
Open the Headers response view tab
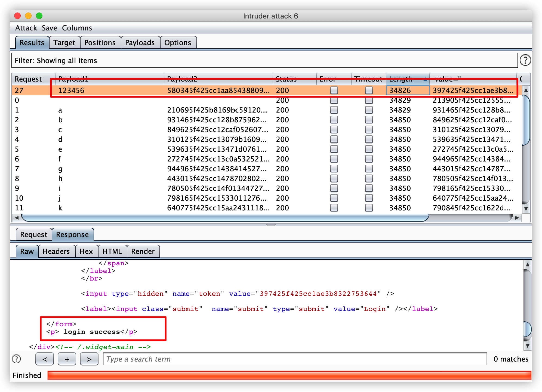[x=56, y=251]
